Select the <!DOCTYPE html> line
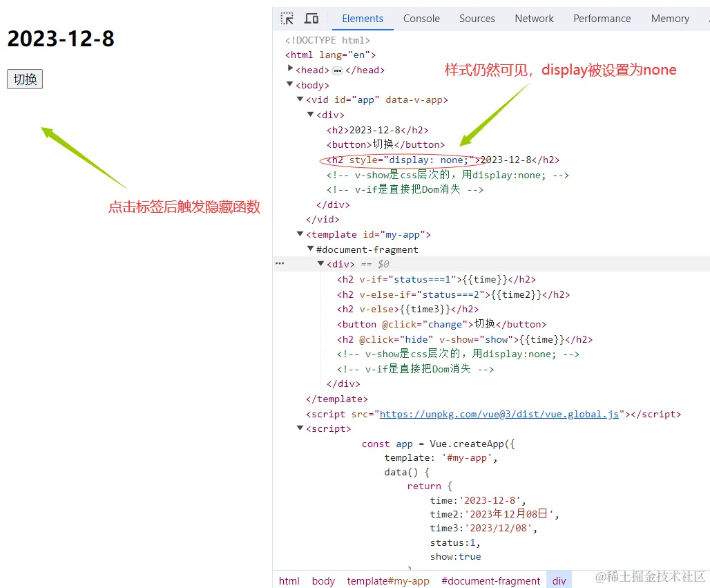Viewport: 710px width, 588px height. [x=327, y=40]
